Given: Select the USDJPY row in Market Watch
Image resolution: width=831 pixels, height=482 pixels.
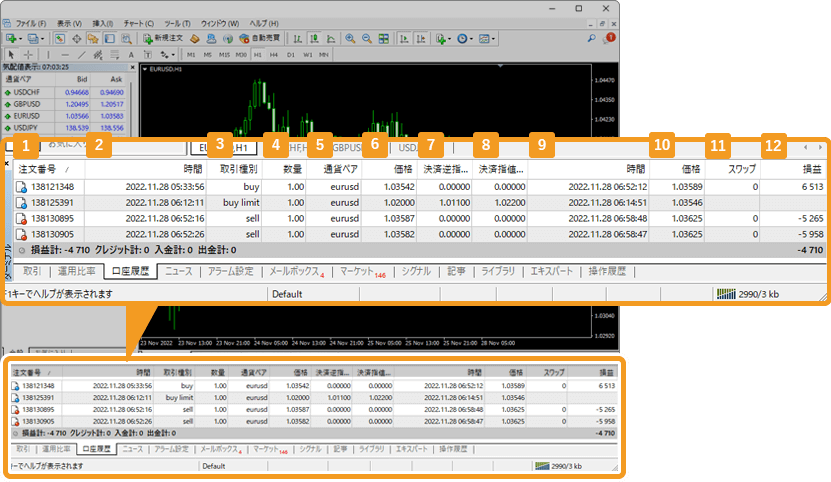Looking at the screenshot, I should click(64, 128).
